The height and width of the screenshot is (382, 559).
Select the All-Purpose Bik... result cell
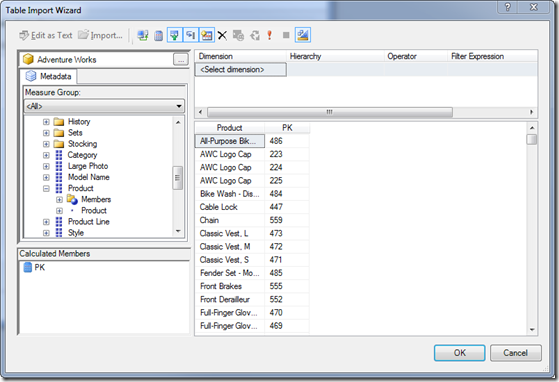click(x=230, y=141)
